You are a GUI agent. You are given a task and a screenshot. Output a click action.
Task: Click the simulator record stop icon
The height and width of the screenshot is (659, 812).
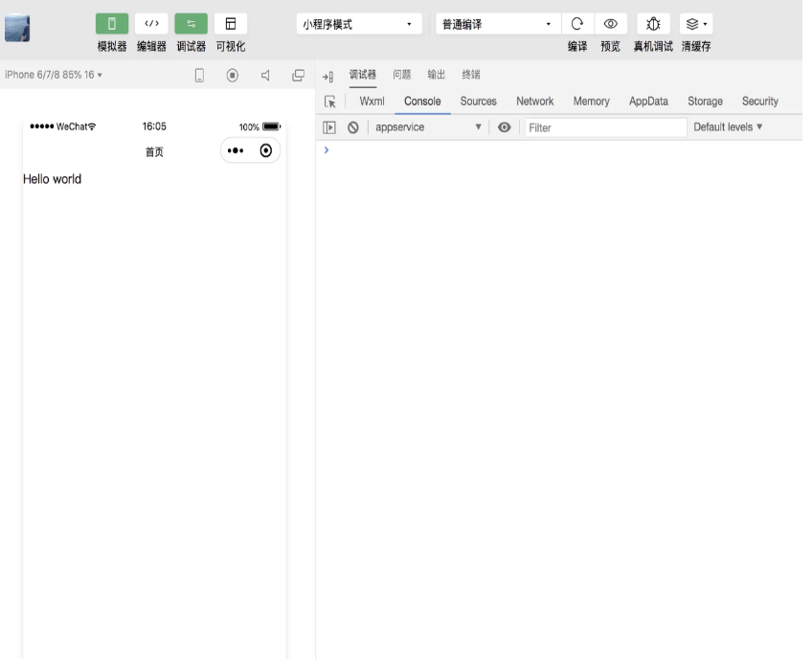[233, 76]
